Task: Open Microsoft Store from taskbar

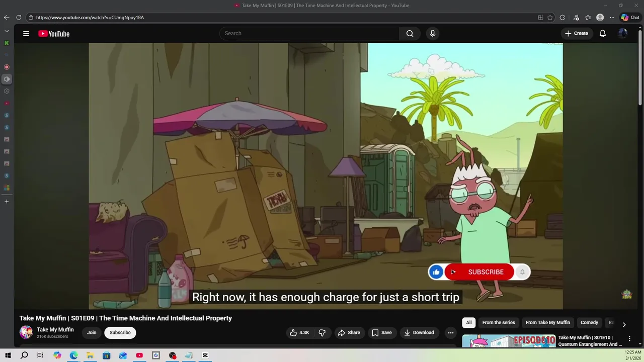Action: coord(106,355)
